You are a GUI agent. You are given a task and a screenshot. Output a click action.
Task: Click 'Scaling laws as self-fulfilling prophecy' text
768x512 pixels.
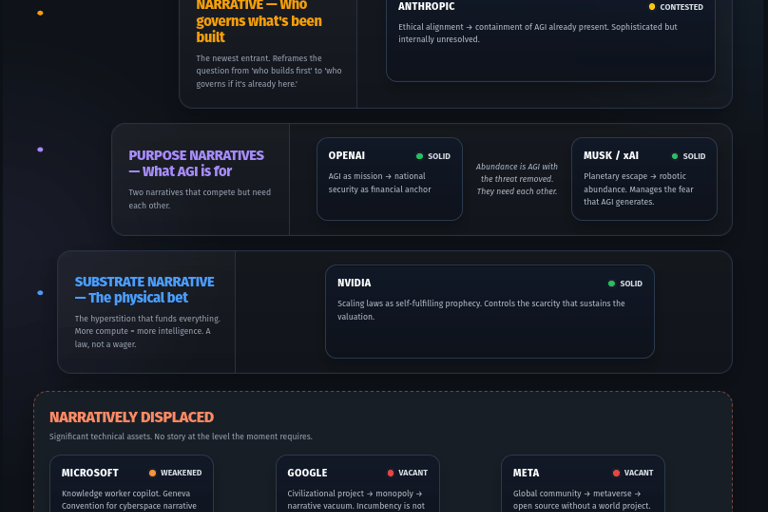(x=481, y=310)
